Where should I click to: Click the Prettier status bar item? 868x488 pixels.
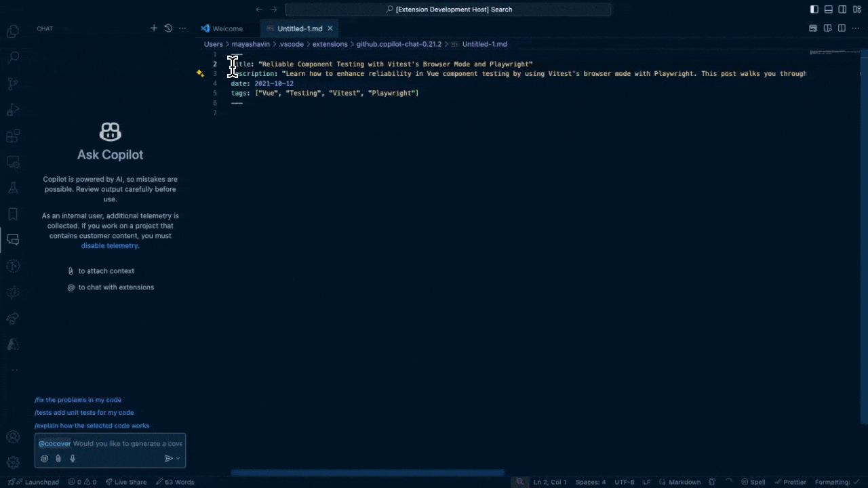(790, 482)
